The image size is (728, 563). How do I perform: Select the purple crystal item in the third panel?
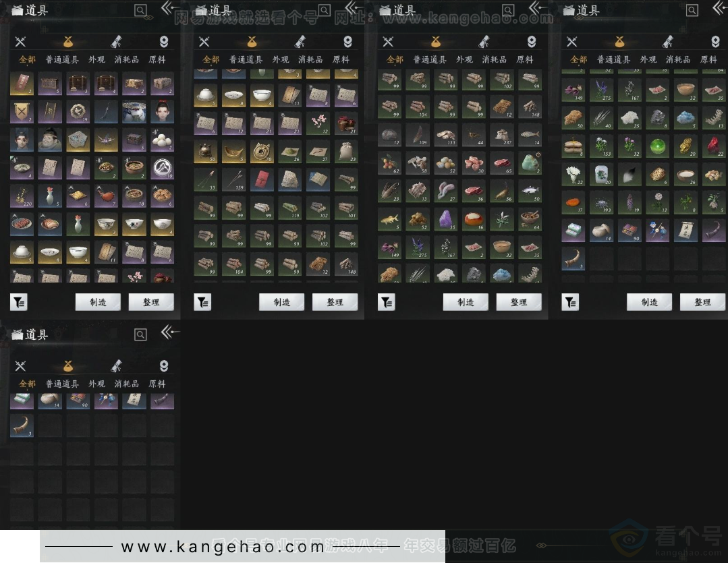pos(446,219)
